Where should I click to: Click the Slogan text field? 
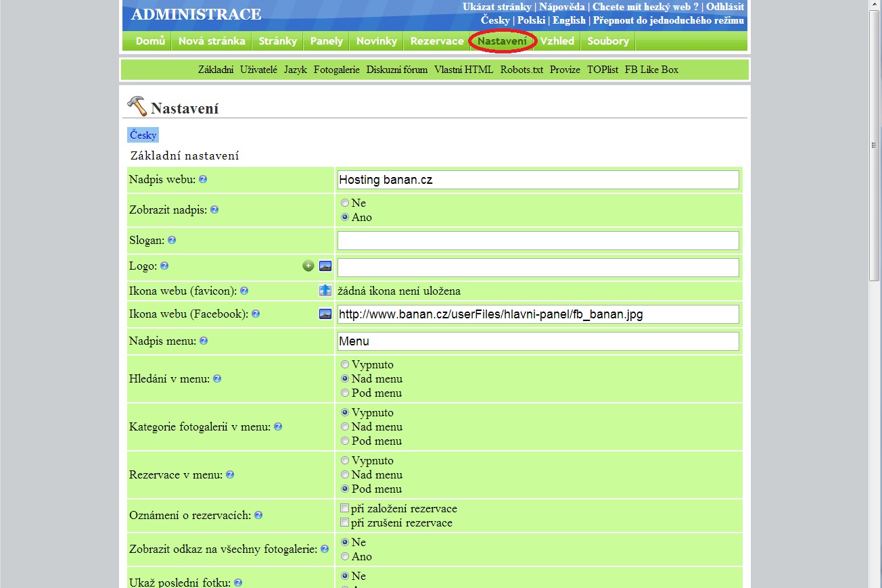pos(538,241)
